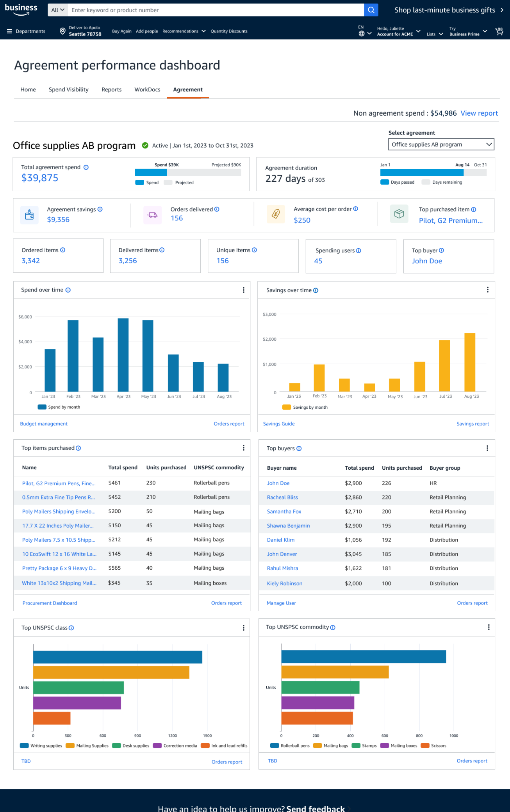Image resolution: width=510 pixels, height=812 pixels.
Task: Open Top UNSPSC class options menu
Action: 243,628
